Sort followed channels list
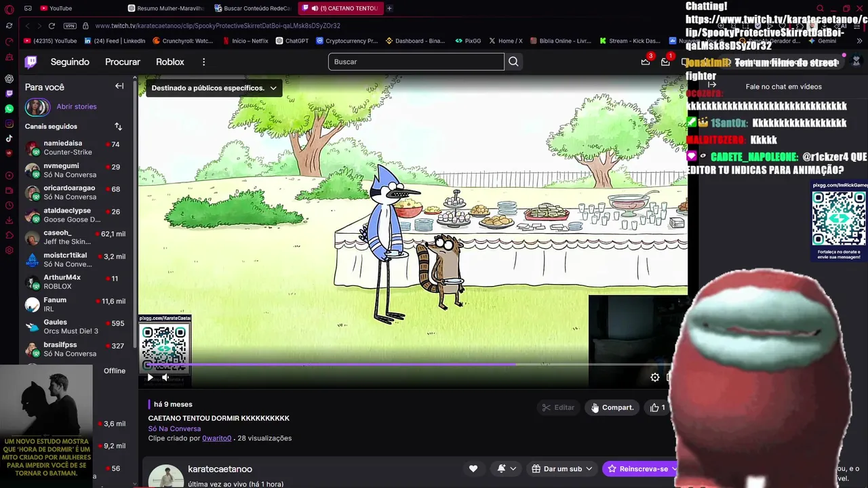Screen dimensions: 868x488 [118, 127]
